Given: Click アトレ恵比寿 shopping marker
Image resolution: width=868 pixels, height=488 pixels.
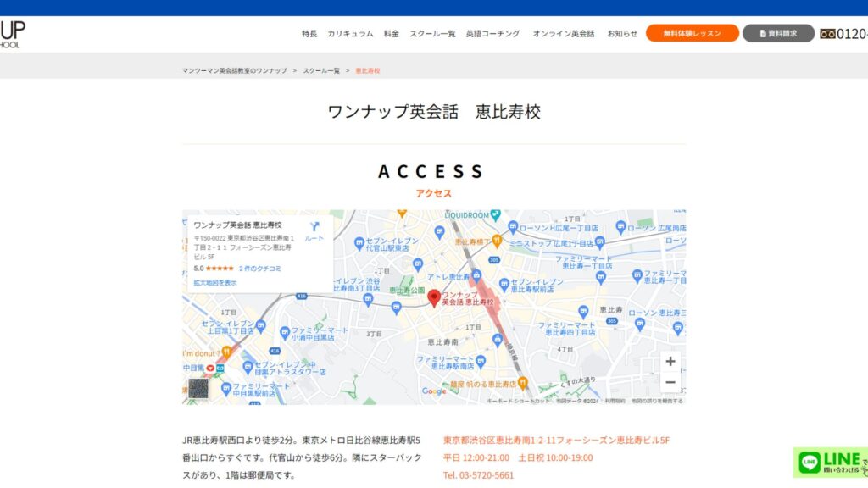Looking at the screenshot, I should [476, 275].
